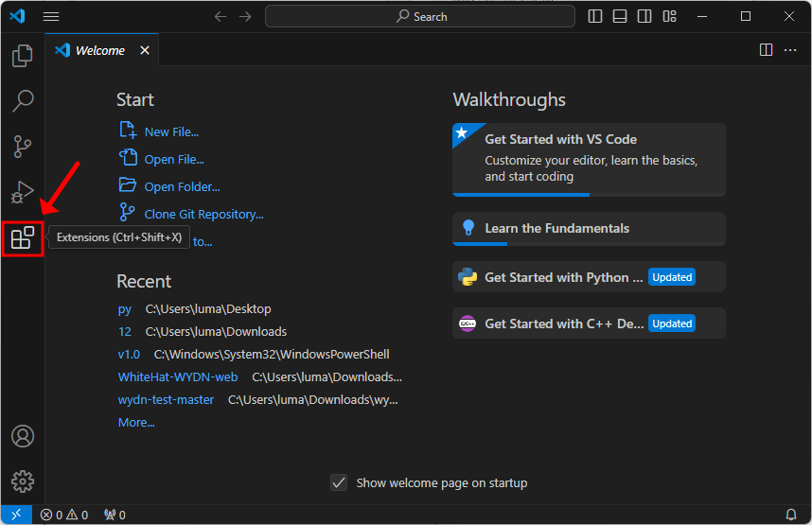Click path C:\Users\luma\Downloads
The image size is (812, 525).
(x=216, y=332)
